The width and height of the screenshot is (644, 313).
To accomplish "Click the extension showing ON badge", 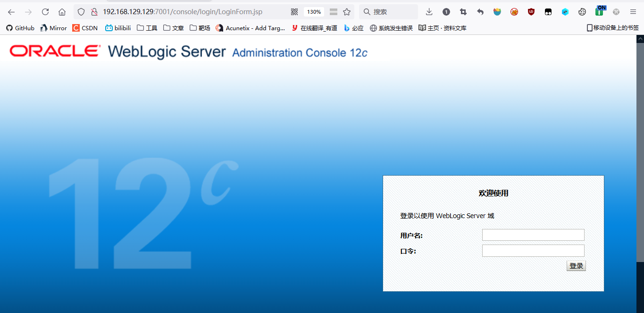I will 600,12.
